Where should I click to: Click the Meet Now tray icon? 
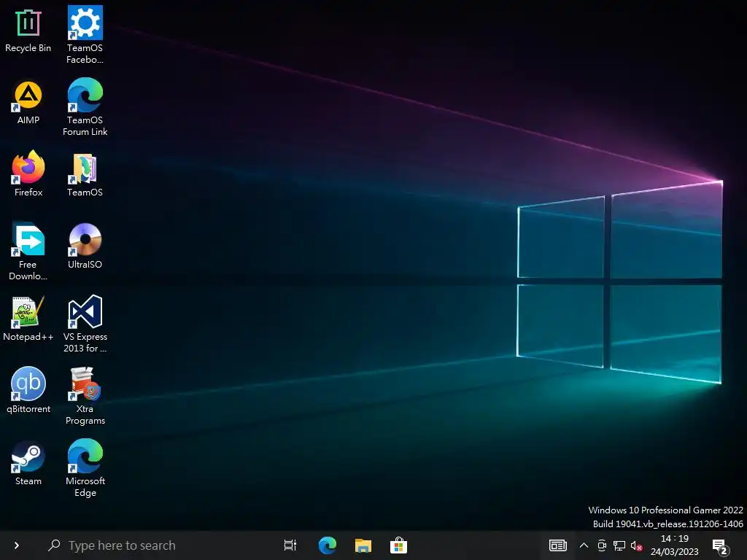[x=602, y=545]
